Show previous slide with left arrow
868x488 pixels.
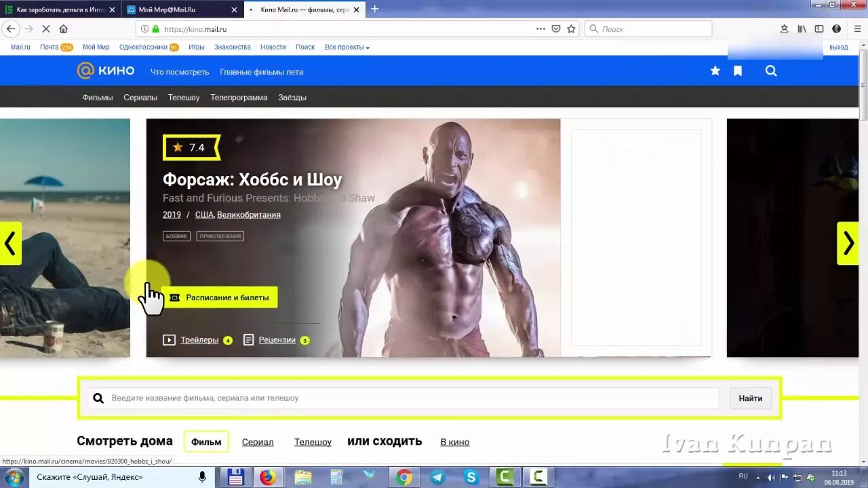click(x=10, y=243)
